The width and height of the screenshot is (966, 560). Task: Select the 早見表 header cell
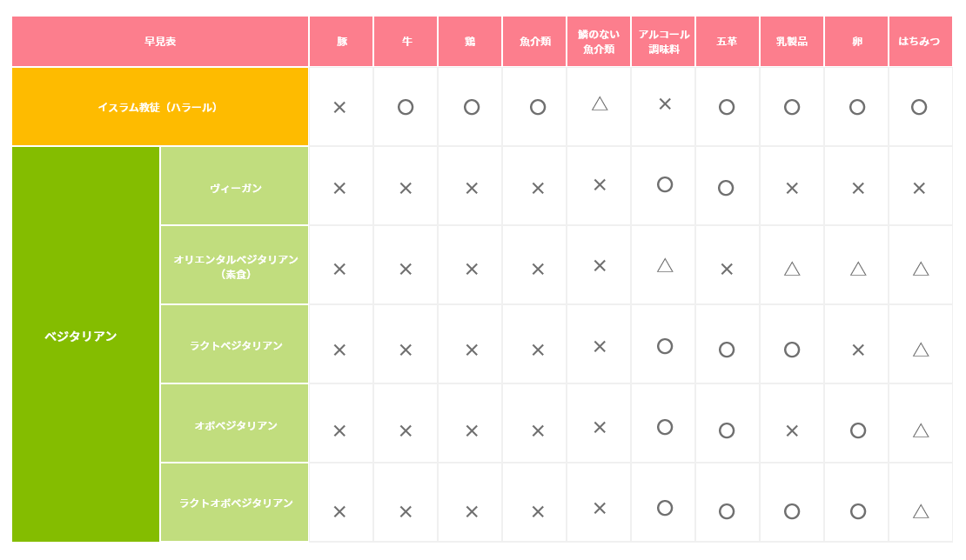click(x=160, y=42)
